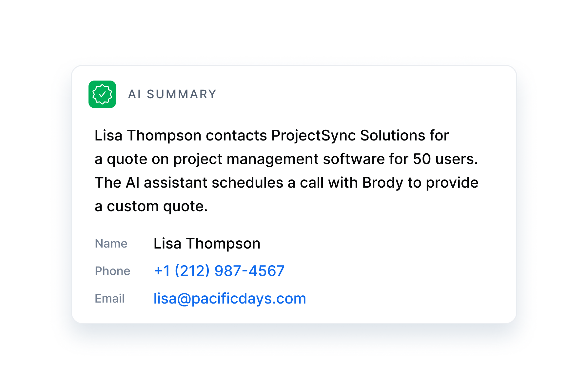
Task: Click "50 users" in the summary text
Action: click(445, 159)
